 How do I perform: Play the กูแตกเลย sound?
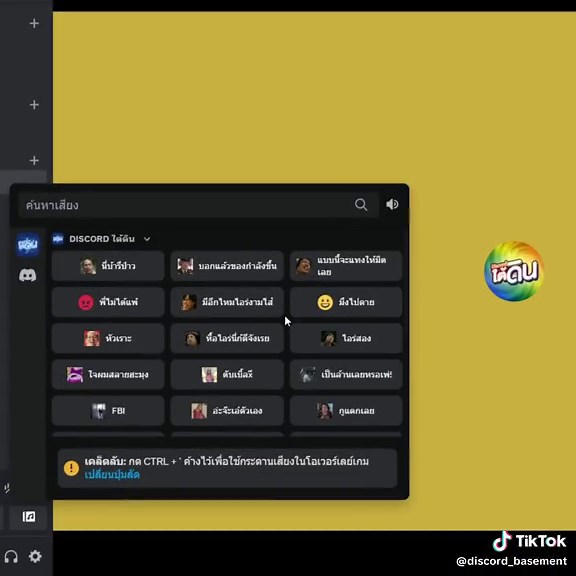pyautogui.click(x=346, y=411)
